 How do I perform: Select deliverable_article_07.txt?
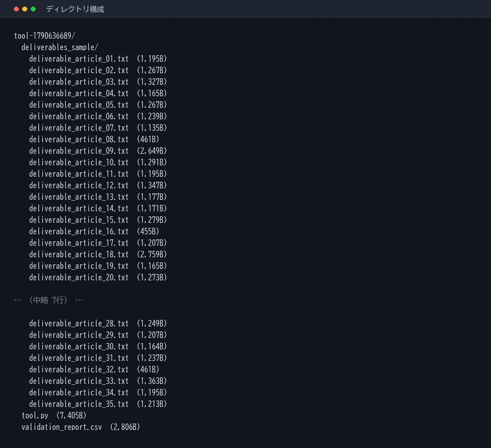(79, 128)
